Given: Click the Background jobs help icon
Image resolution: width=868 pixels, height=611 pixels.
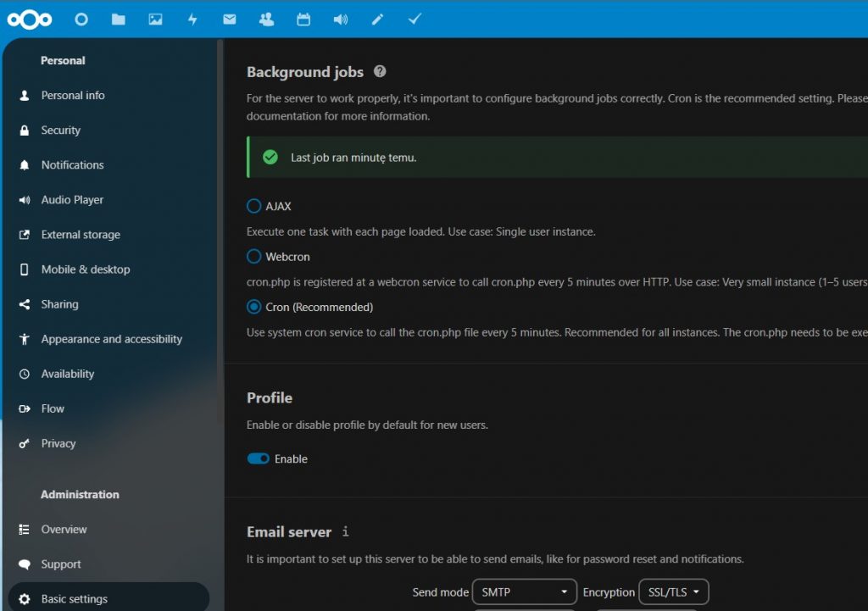Looking at the screenshot, I should point(380,72).
